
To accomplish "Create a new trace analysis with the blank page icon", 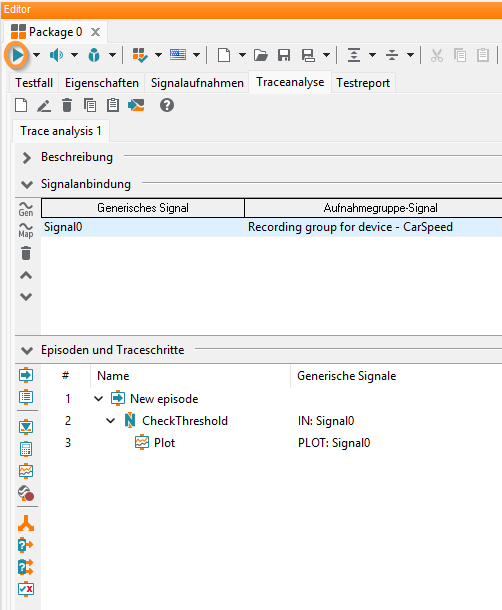I will click(21, 105).
